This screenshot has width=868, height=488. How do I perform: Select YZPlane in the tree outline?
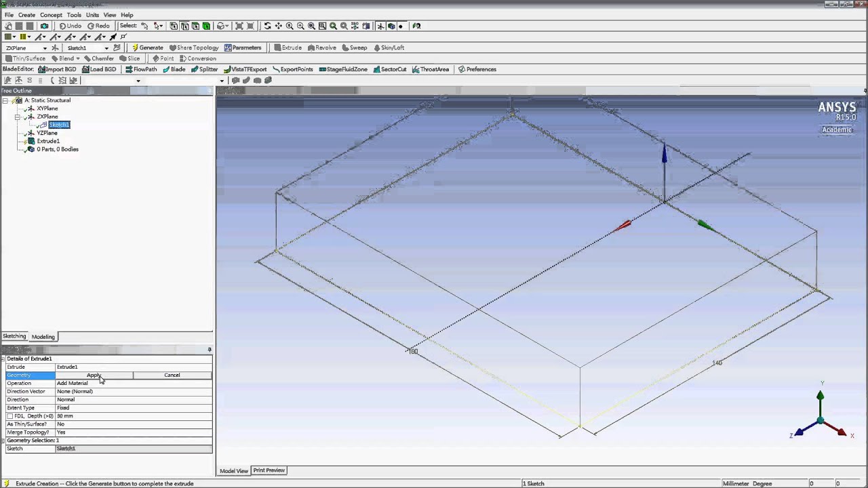tap(47, 133)
